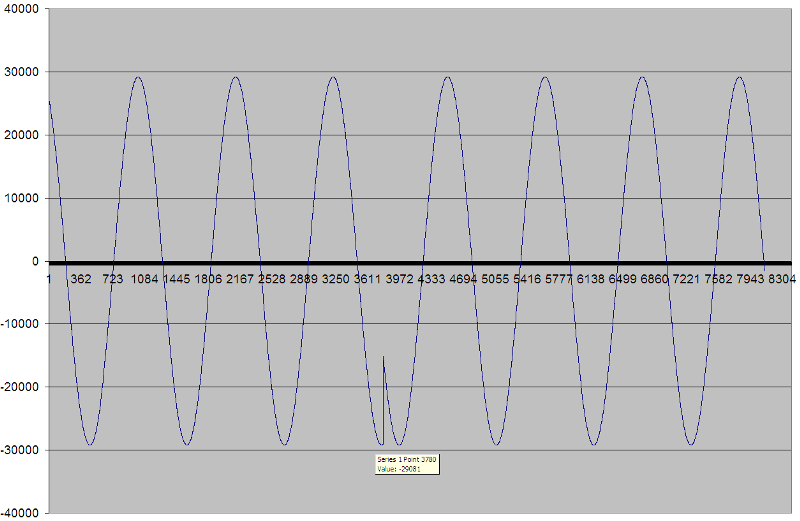Image resolution: width=800 pixels, height=521 pixels.
Task: Click the positive 30000 vertical axis label
Action: (x=21, y=72)
